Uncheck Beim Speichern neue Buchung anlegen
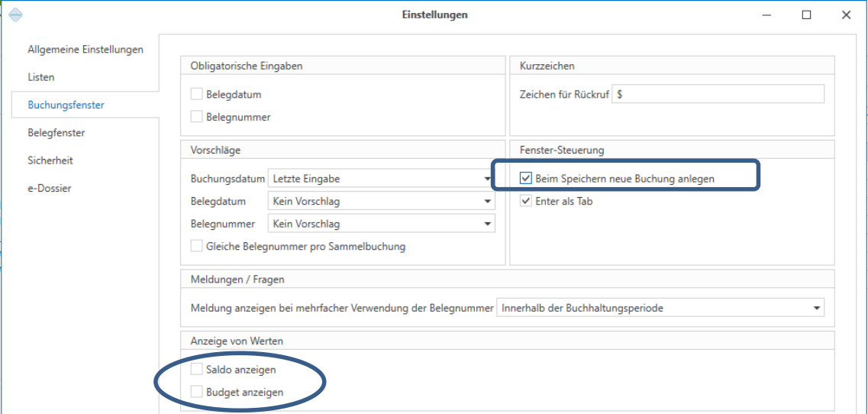The width and height of the screenshot is (868, 414). click(x=525, y=179)
